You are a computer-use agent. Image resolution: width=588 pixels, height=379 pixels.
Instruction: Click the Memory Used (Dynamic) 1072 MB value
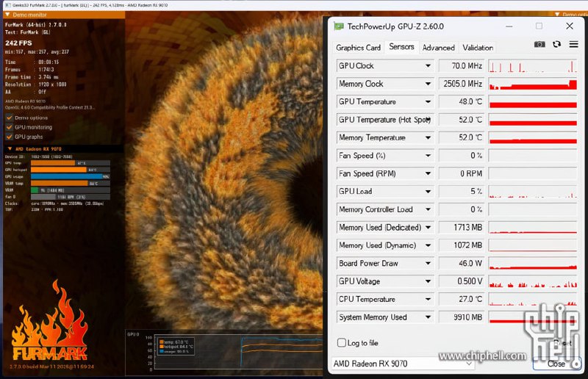click(x=462, y=245)
